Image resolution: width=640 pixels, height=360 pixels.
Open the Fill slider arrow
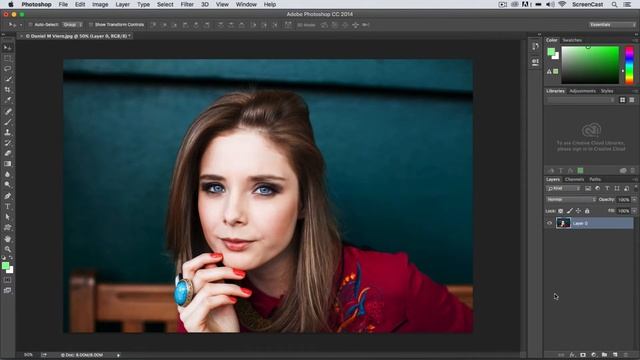(634, 211)
